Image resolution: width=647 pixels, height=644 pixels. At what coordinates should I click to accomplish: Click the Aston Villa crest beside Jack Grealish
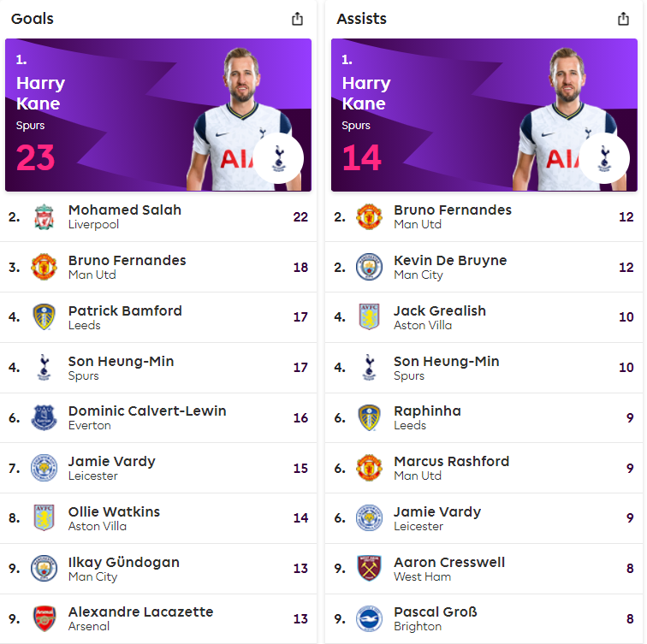coord(370,316)
